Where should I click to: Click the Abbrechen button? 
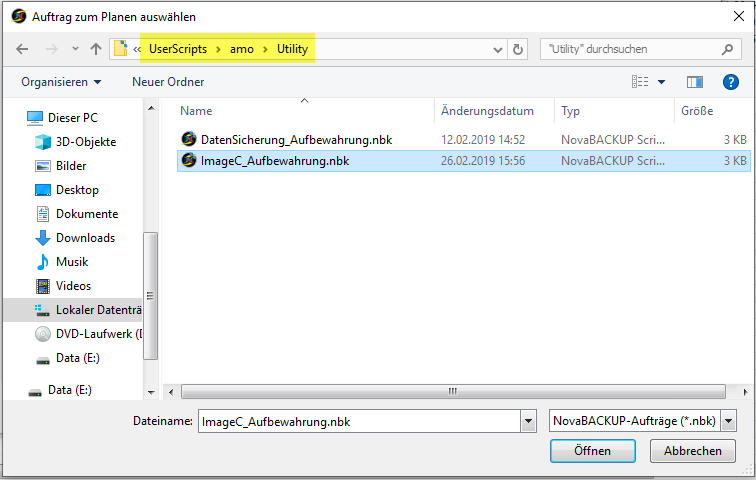(692, 451)
